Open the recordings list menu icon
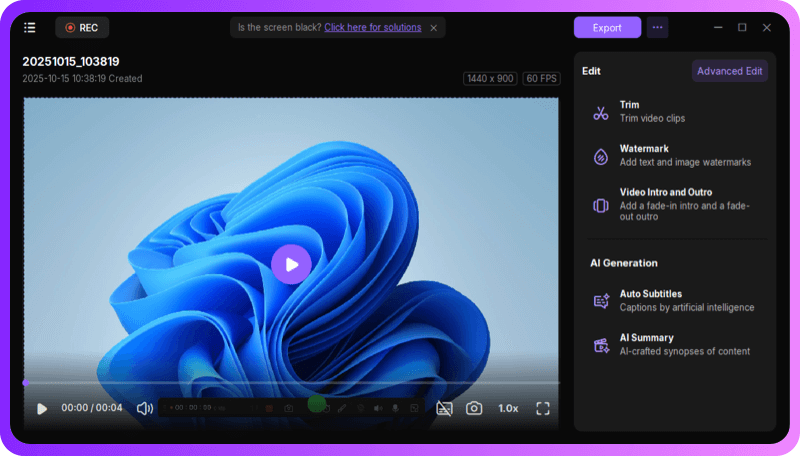 point(30,28)
